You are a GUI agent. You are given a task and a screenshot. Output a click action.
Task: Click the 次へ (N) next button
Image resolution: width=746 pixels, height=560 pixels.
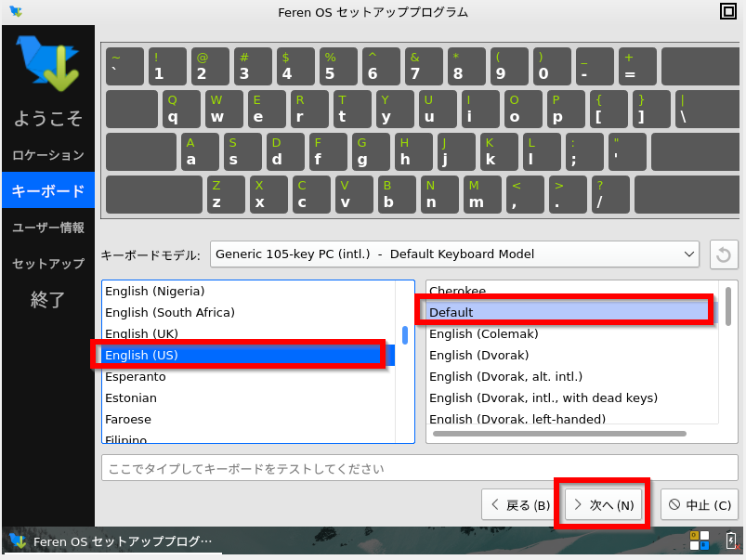(x=603, y=505)
